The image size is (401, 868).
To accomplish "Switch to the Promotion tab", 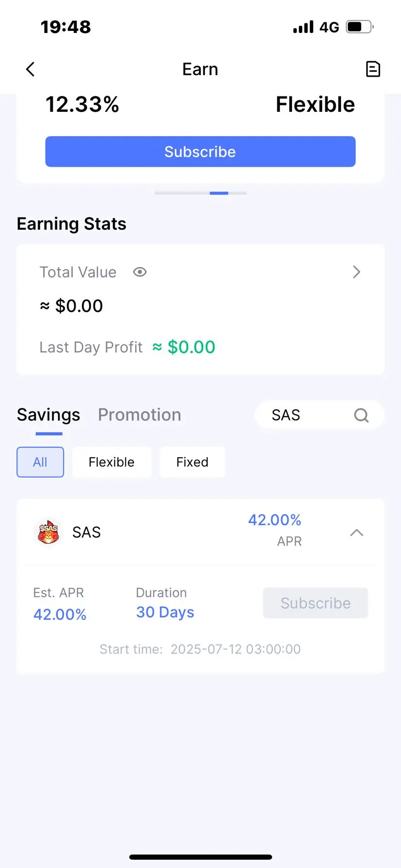I will 139,415.
